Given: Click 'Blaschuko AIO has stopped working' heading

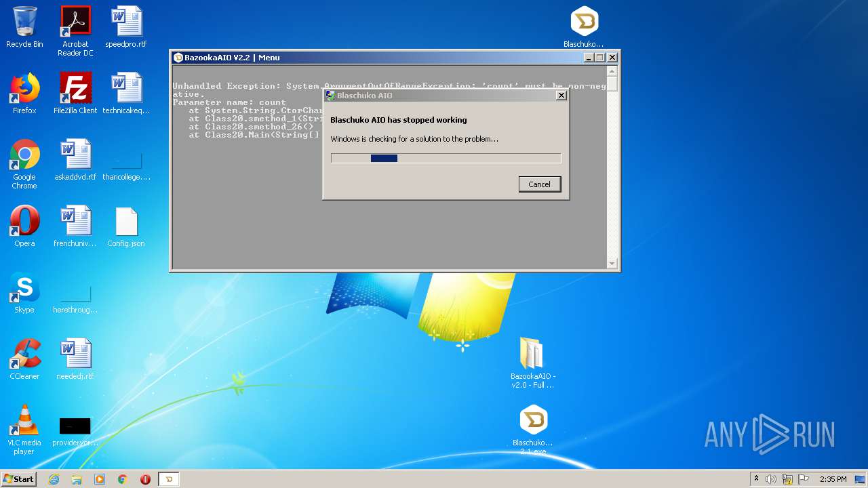Looking at the screenshot, I should pyautogui.click(x=399, y=120).
